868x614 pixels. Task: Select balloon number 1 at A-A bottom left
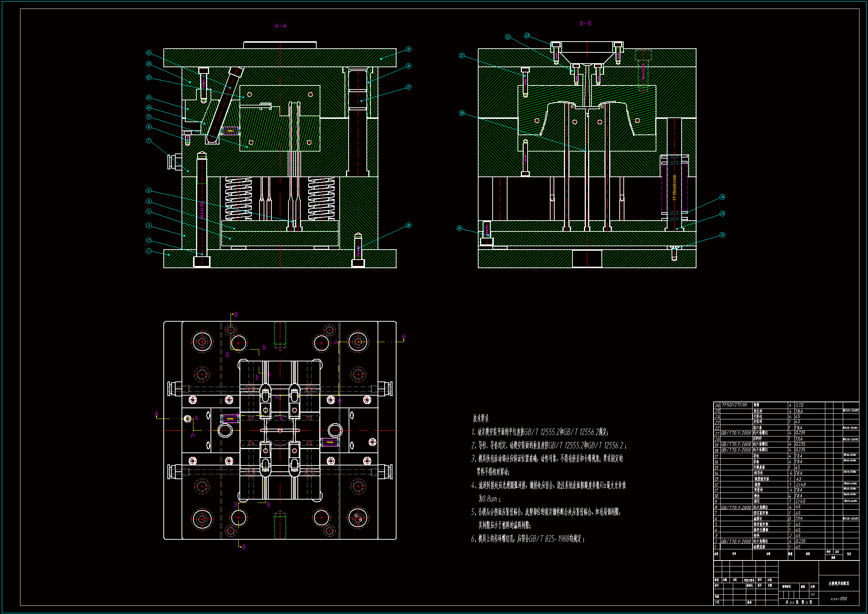[x=149, y=251]
